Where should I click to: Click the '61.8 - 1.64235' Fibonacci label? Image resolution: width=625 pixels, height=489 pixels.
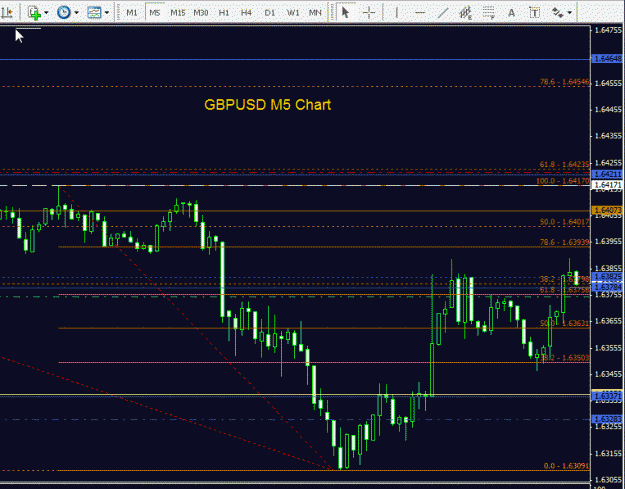pos(564,164)
